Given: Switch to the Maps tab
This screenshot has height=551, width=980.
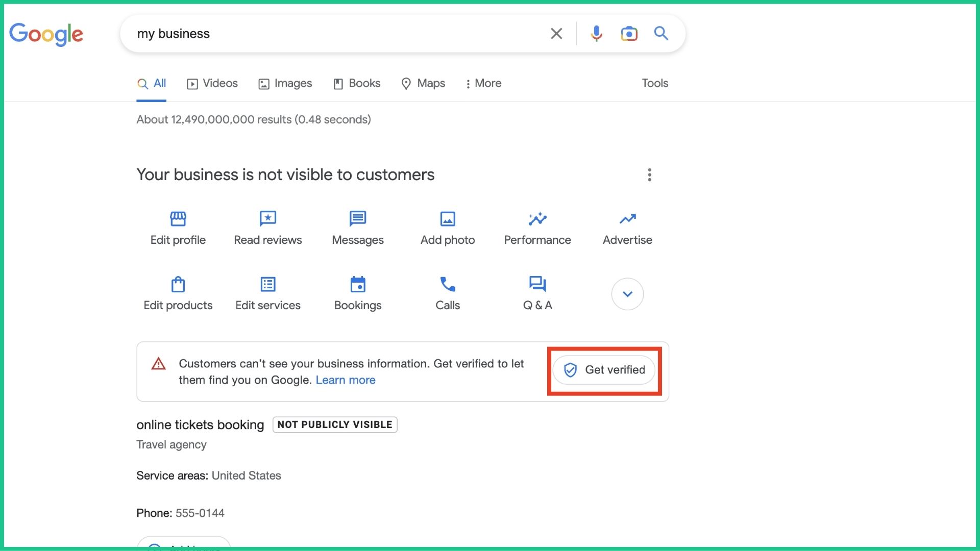Looking at the screenshot, I should (423, 84).
